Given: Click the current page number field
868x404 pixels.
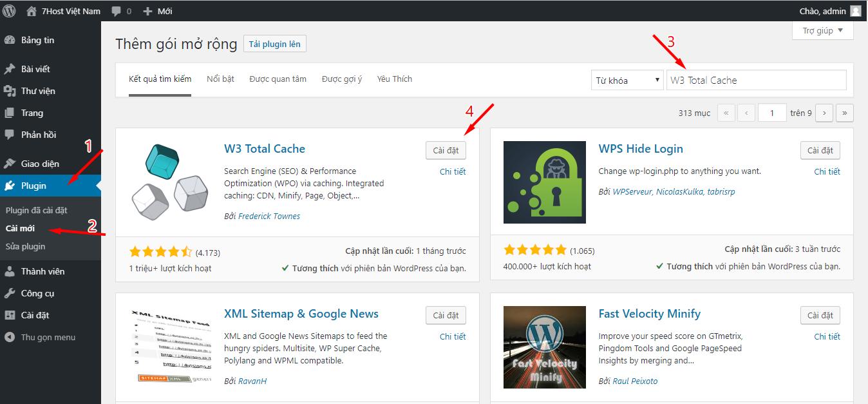Looking at the screenshot, I should click(x=771, y=113).
